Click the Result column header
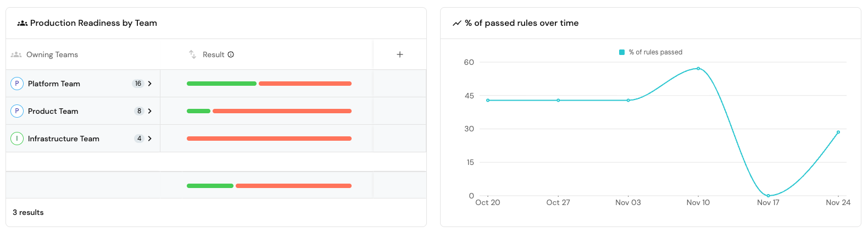 (x=213, y=54)
